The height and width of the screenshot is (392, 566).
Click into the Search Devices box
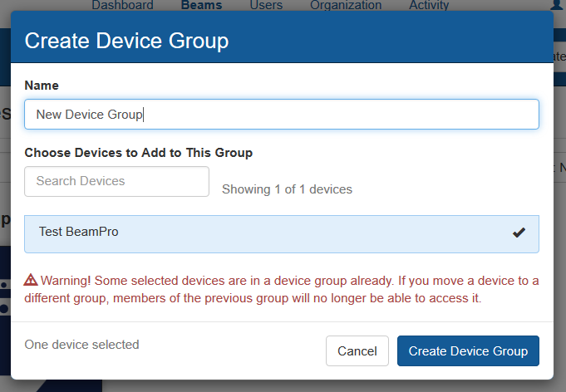(x=116, y=181)
